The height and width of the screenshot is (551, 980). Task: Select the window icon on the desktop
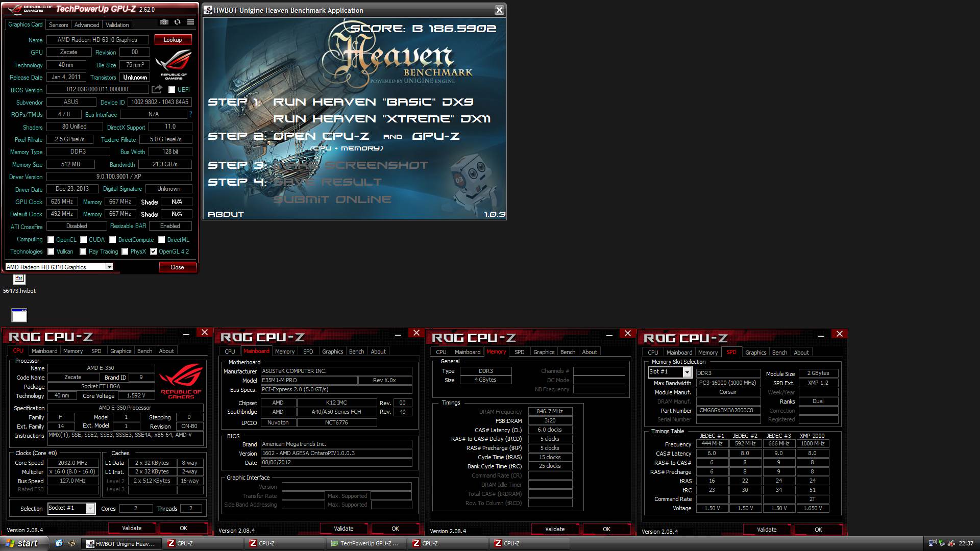click(19, 315)
